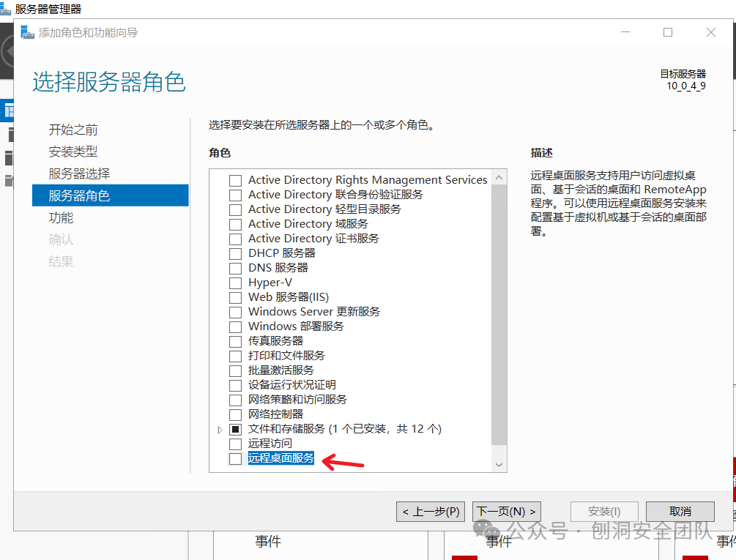Select the 远程访问 role label
This screenshot has height=560, width=736.
[270, 443]
